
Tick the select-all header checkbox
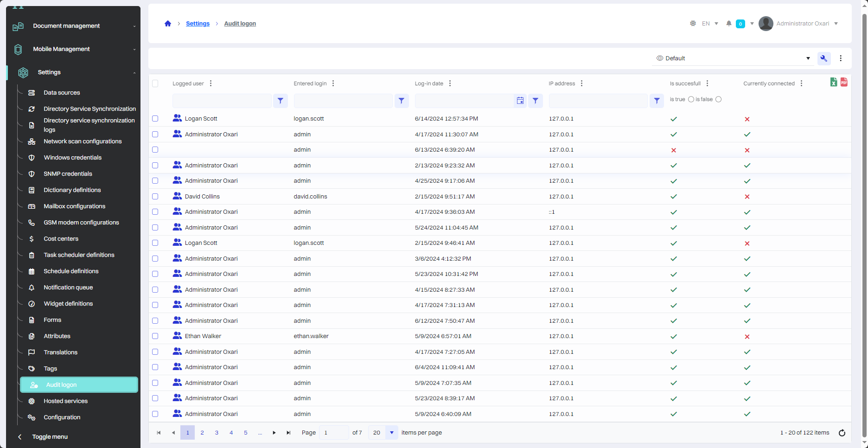tap(155, 83)
